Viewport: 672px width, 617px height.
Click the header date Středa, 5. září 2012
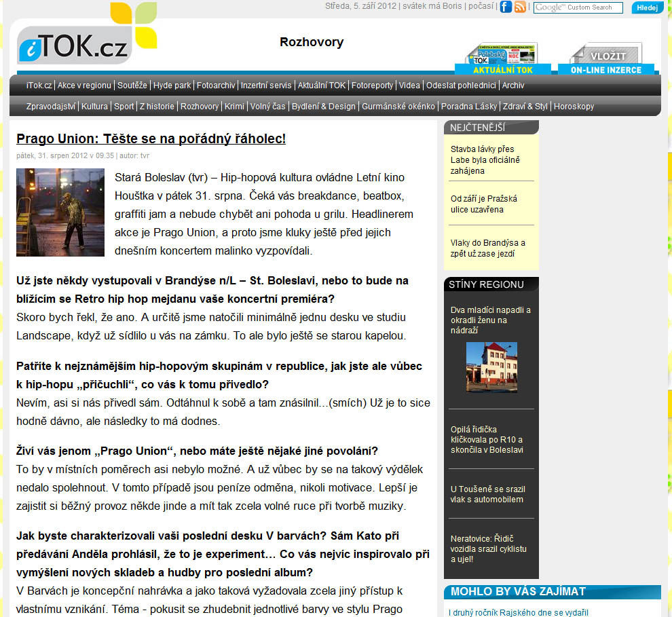pos(361,6)
